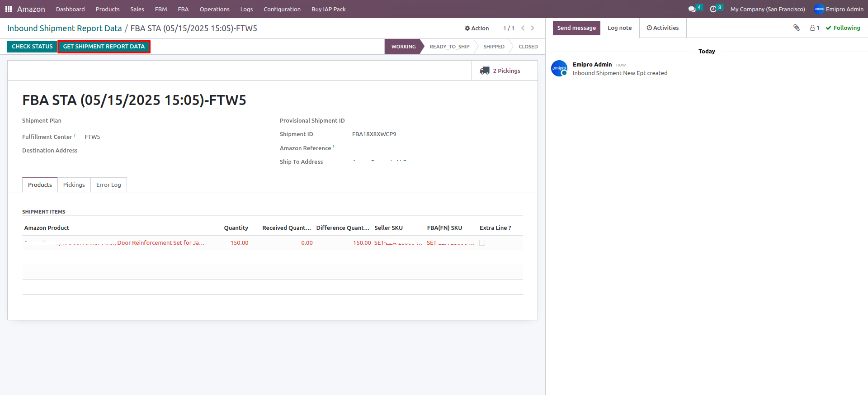The image size is (868, 395).
Task: Open the apps grid menu icon
Action: 8,9
